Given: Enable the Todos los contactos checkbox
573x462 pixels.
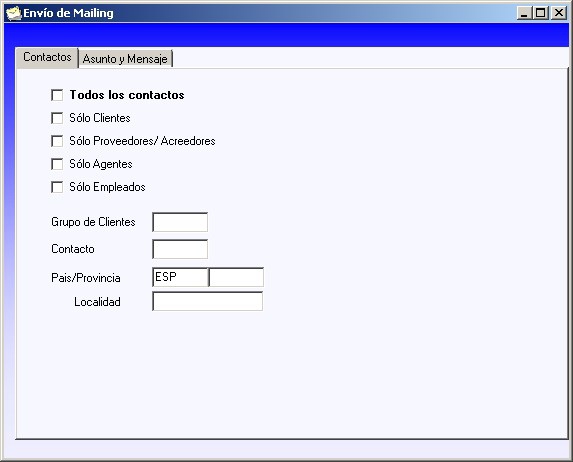Looking at the screenshot, I should click(x=57, y=95).
